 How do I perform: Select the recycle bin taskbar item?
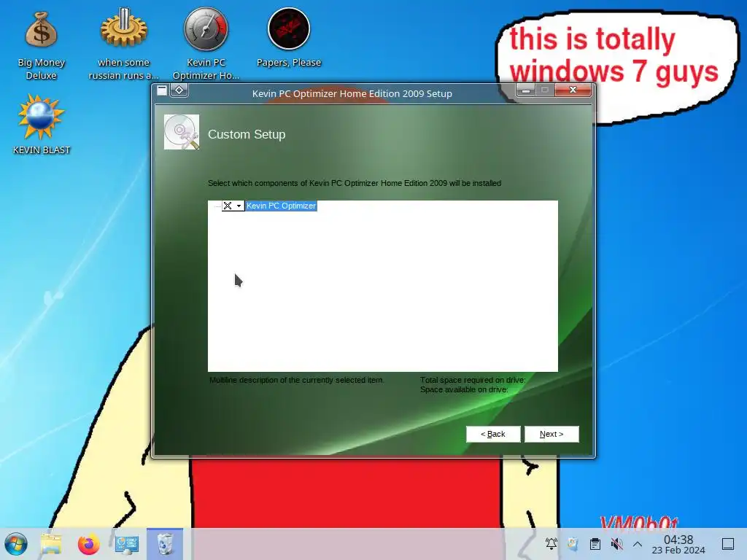[165, 544]
